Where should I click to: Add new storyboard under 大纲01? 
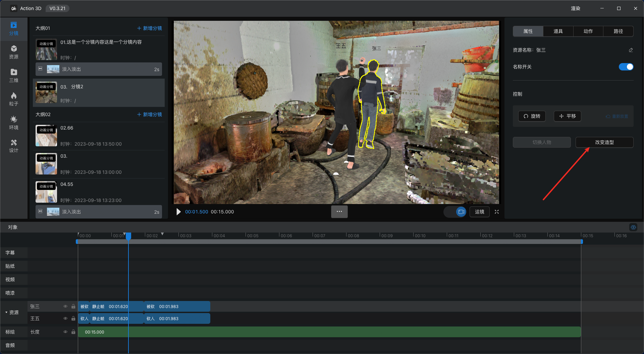pos(149,28)
